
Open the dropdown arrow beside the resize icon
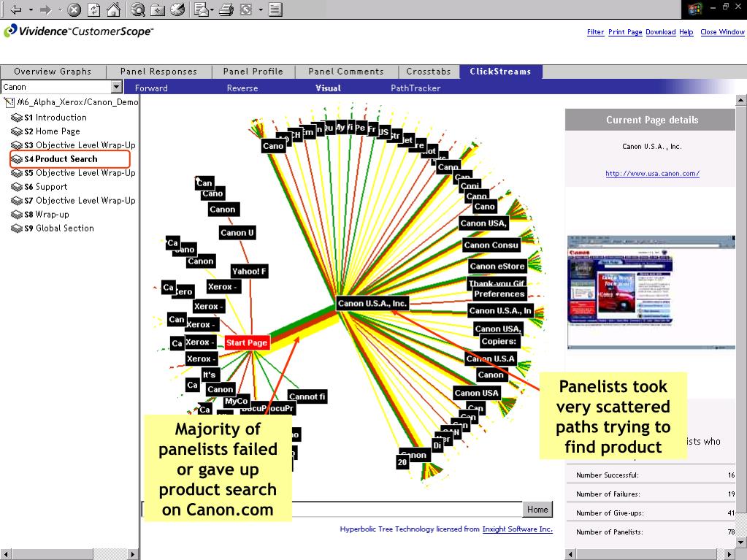pyautogui.click(x=261, y=9)
